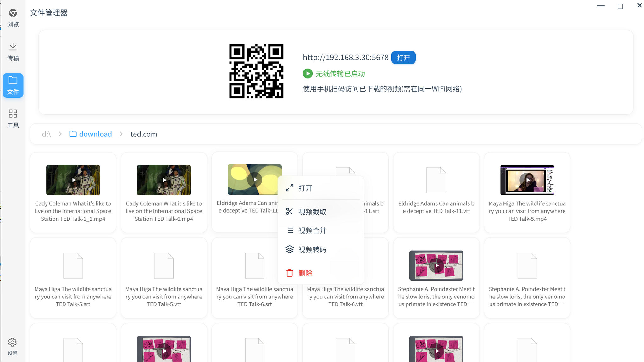Select the Eldridge Adams Talk-11.vtt file icon
The height and width of the screenshot is (362, 644).
pyautogui.click(x=436, y=180)
